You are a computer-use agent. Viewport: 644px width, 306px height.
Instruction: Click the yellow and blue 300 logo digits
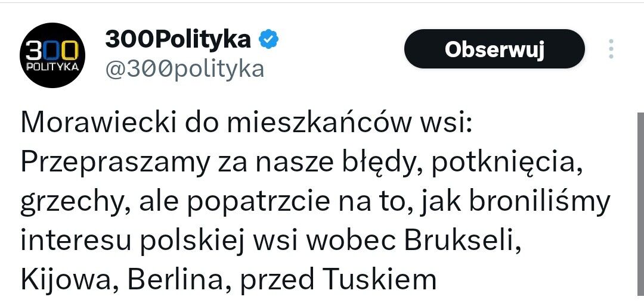pyautogui.click(x=52, y=52)
